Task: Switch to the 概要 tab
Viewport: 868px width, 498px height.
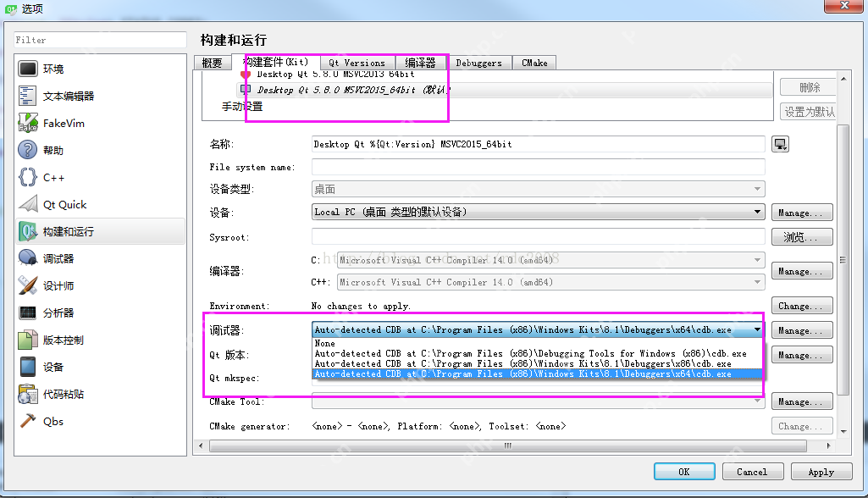Action: [x=213, y=64]
